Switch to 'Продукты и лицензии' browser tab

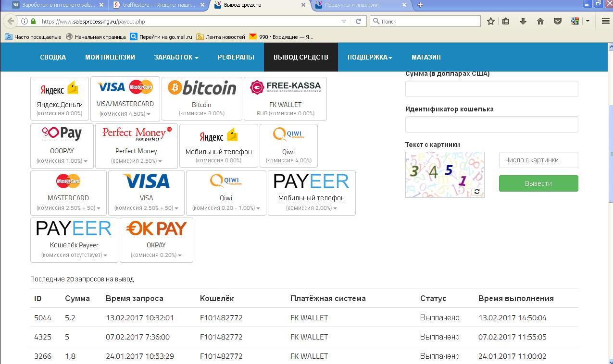(361, 5)
